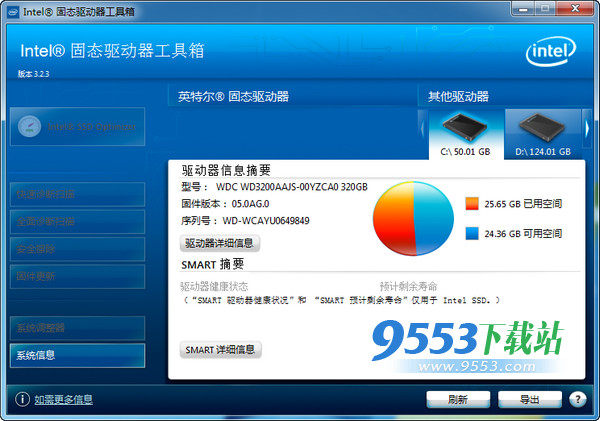Click the Intel logo
This screenshot has width=600, height=421.
tap(552, 51)
